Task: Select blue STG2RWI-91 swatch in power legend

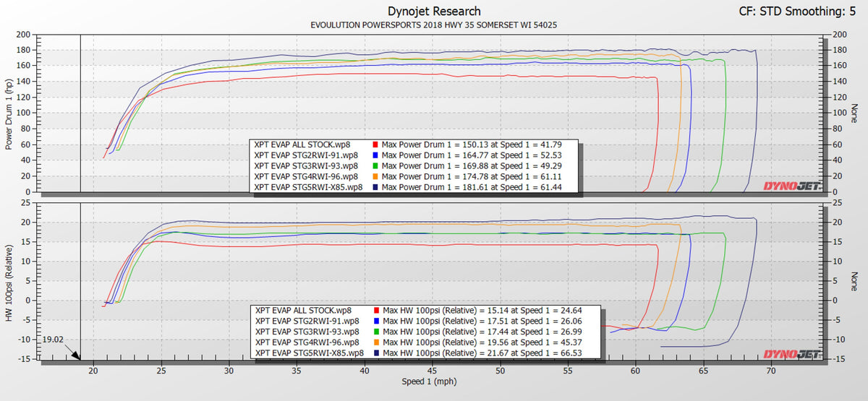Action: click(x=375, y=155)
